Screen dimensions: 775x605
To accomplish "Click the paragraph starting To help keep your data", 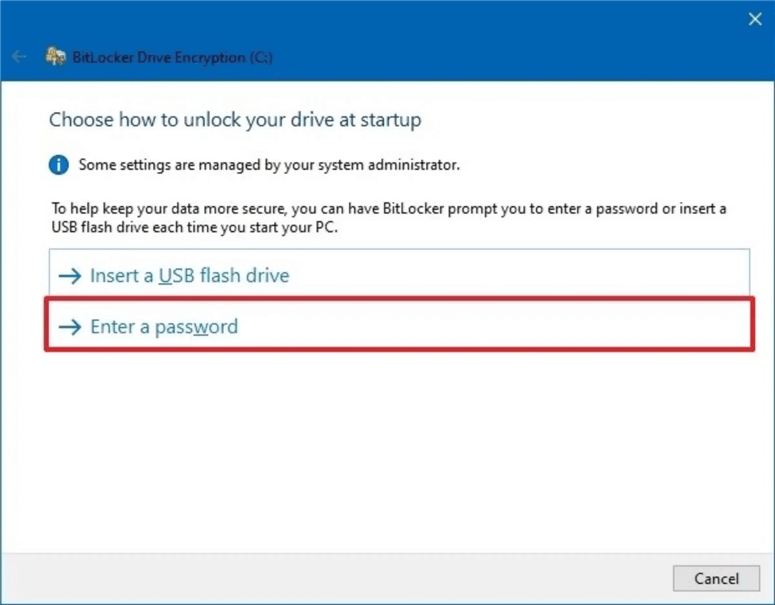I will 389,218.
